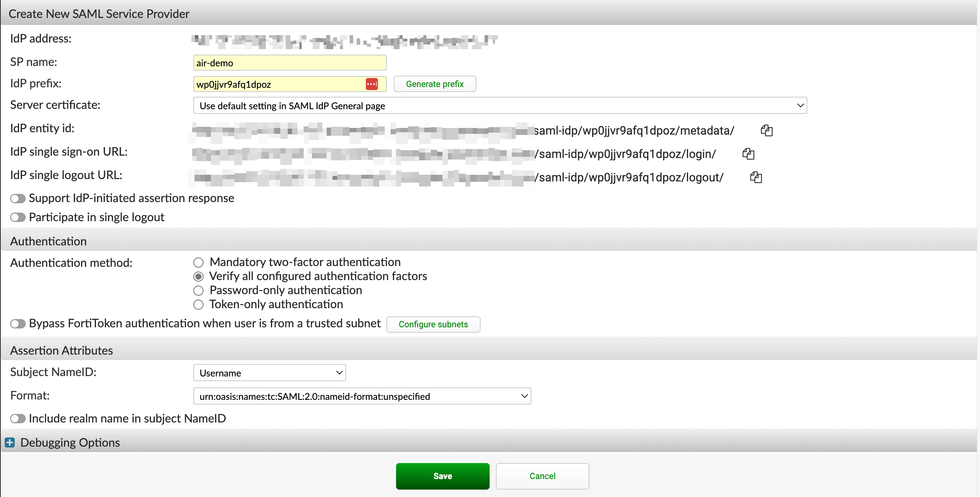Toggle Include realm name in subject NameID
The width and height of the screenshot is (980, 497).
pyautogui.click(x=17, y=418)
